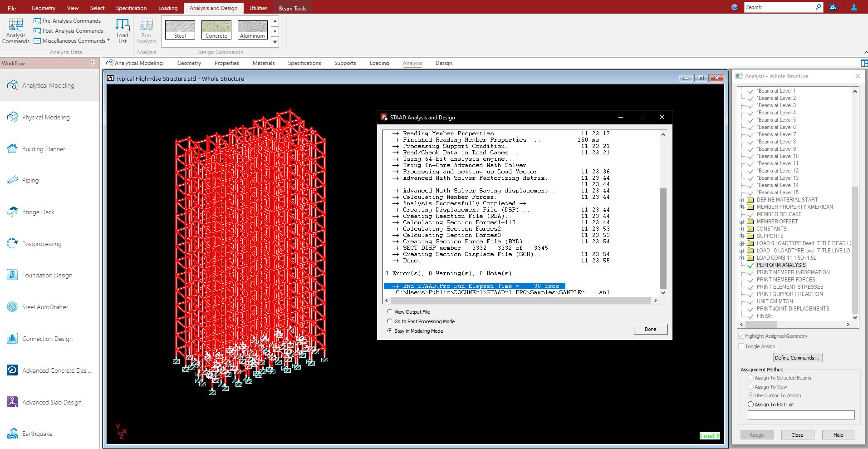Select View Output File option

(389, 311)
